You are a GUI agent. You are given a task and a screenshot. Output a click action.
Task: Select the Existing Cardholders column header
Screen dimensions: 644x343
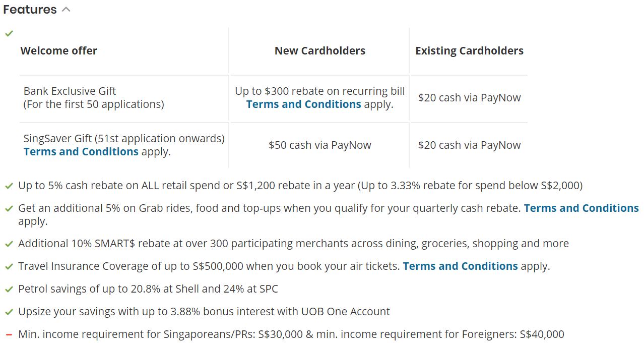click(469, 51)
